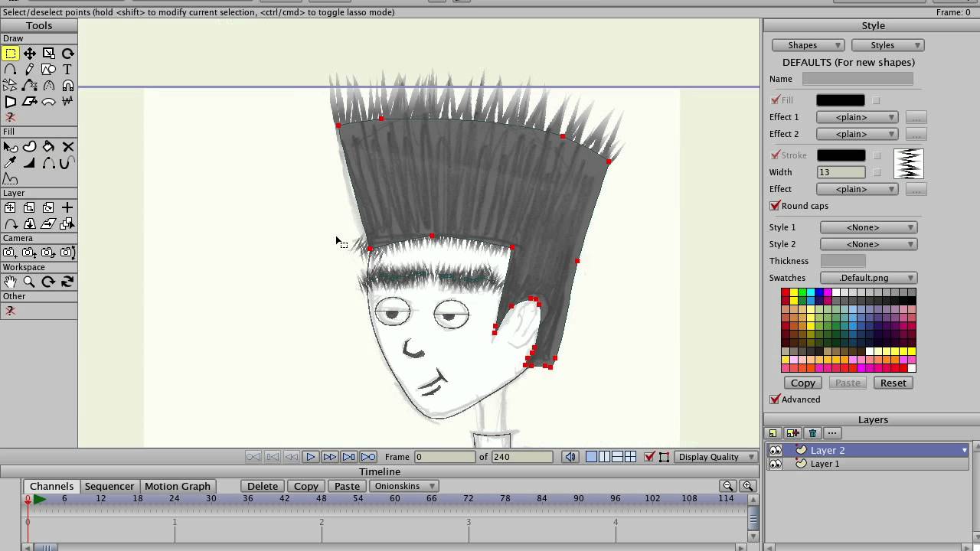Select the Rotate Points tool

[67, 54]
